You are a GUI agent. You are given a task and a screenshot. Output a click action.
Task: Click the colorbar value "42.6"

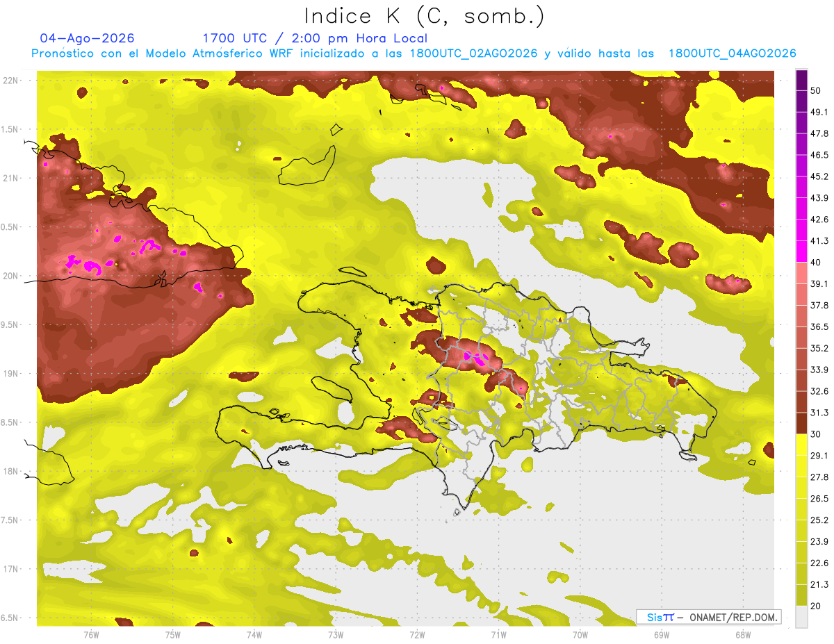pyautogui.click(x=819, y=220)
